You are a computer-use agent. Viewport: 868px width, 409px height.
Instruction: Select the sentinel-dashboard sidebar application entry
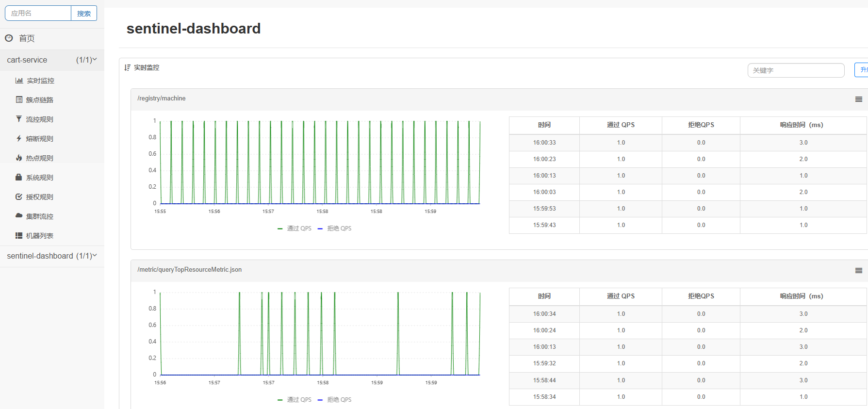pos(52,256)
